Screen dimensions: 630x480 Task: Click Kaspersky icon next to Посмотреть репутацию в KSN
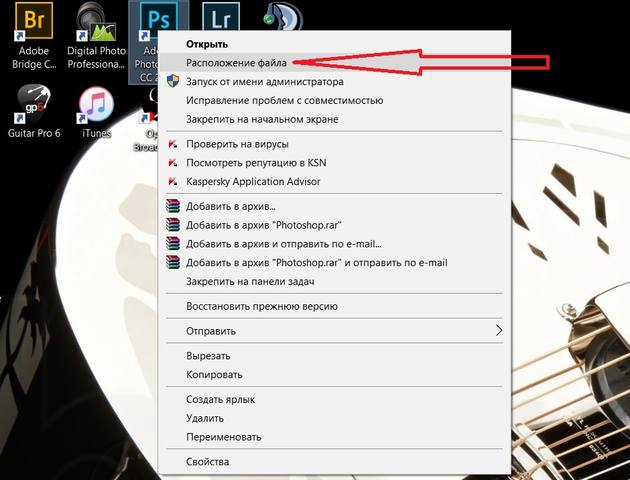[173, 163]
